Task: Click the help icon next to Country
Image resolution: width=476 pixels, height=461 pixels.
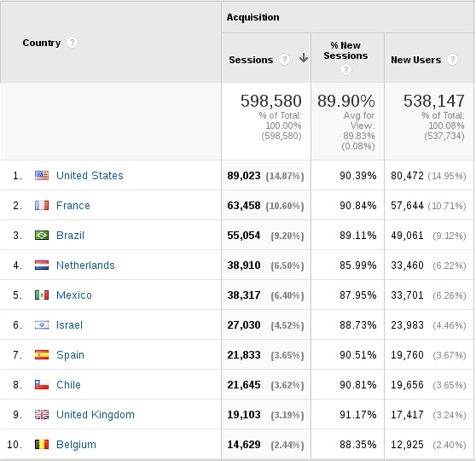Action: [72, 42]
